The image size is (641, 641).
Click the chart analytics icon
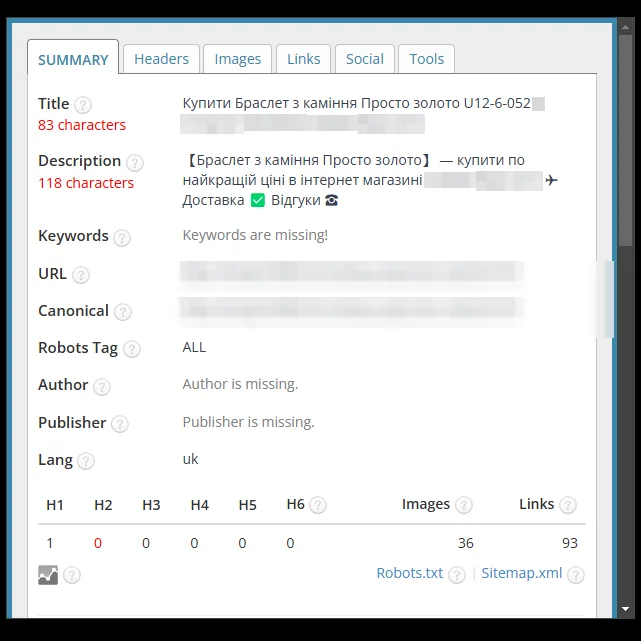pos(48,575)
